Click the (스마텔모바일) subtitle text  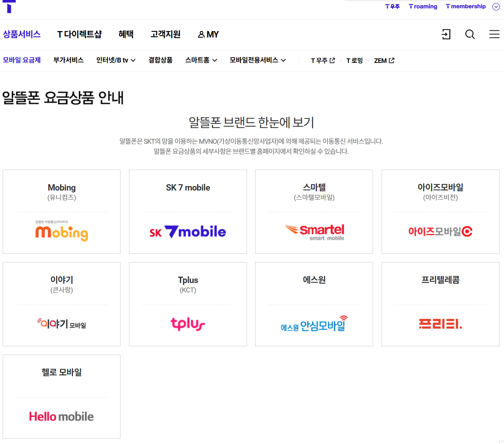(x=314, y=198)
